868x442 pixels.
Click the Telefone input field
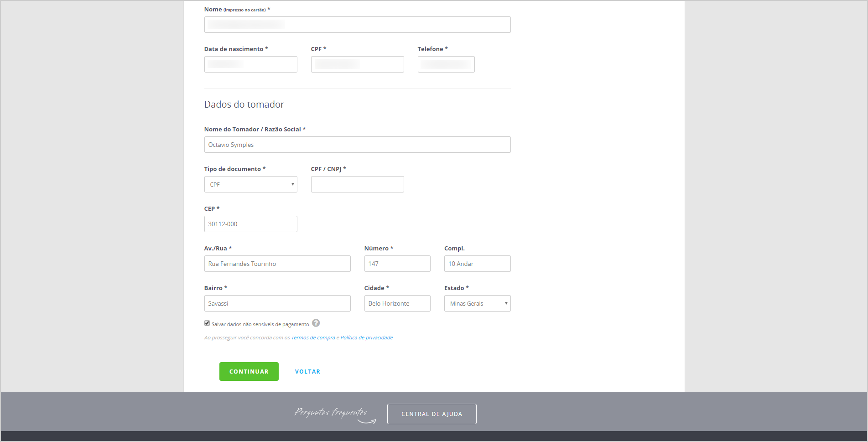tap(446, 64)
